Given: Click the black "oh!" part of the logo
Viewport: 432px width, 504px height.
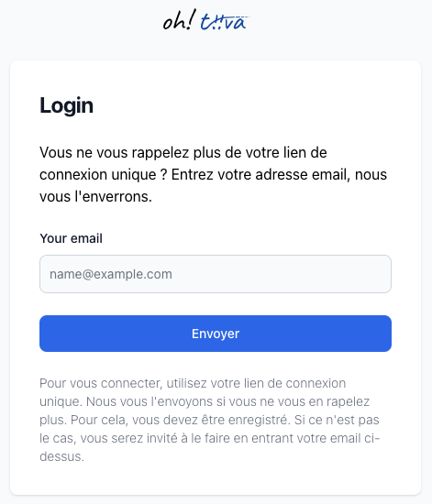Looking at the screenshot, I should pos(179,20).
